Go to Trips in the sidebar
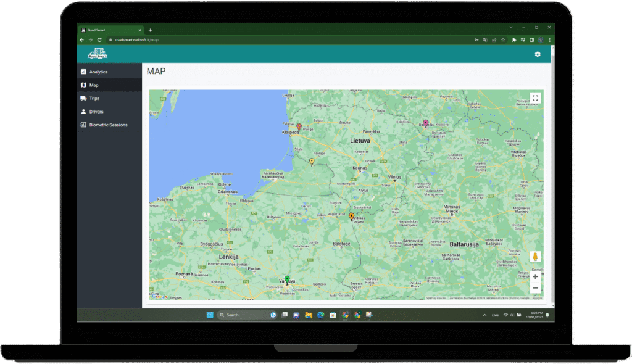Image resolution: width=632 pixels, height=364 pixels. click(94, 99)
